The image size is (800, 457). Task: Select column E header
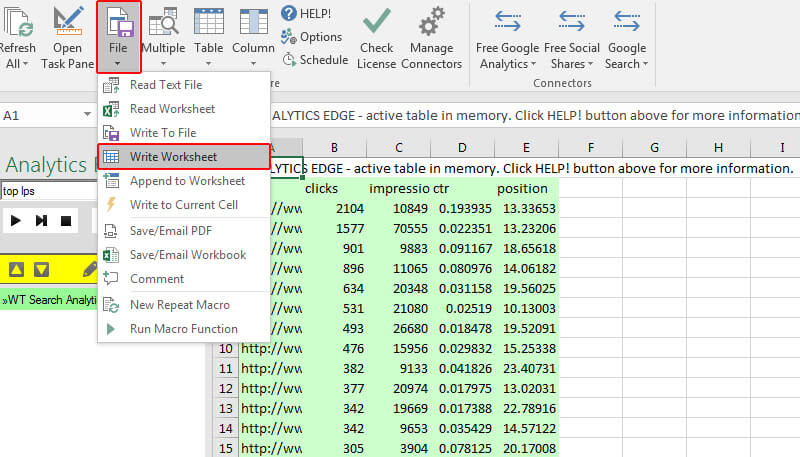(x=527, y=147)
